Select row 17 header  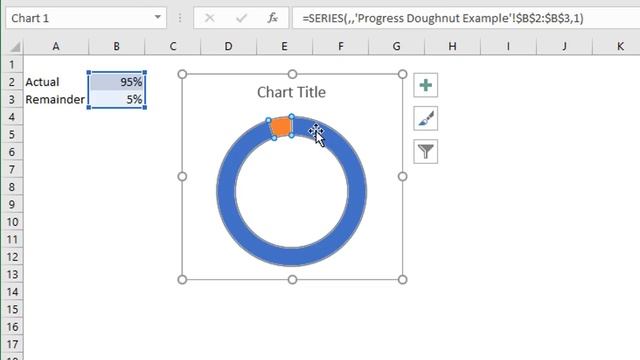click(x=12, y=344)
